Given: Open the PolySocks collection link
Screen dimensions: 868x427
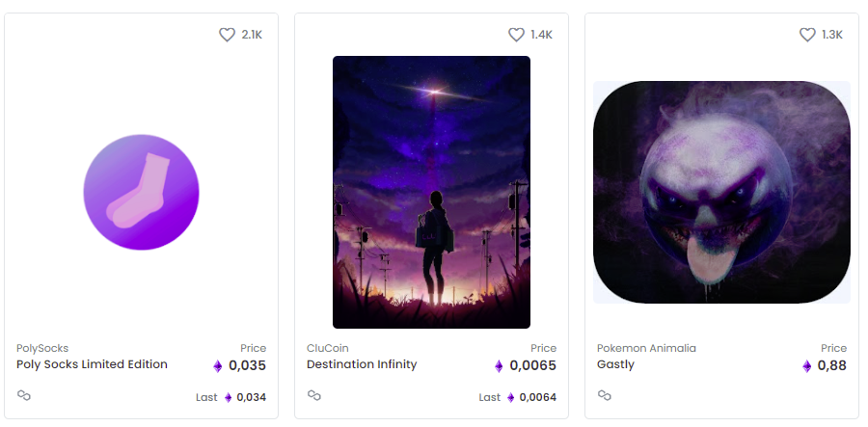Looking at the screenshot, I should (x=42, y=348).
